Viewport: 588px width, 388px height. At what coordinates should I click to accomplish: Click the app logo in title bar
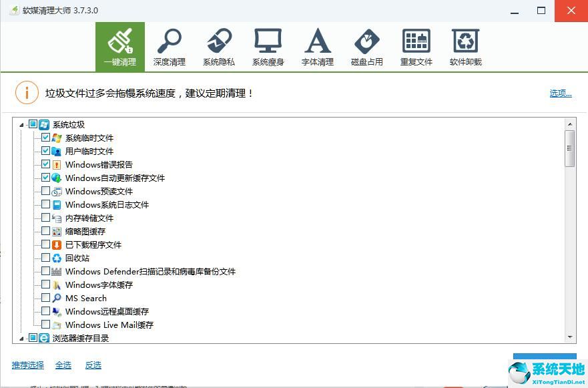(14, 10)
